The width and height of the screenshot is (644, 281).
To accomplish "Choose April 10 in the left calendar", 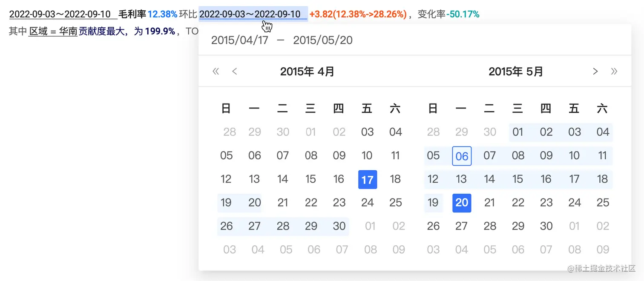I will (367, 156).
